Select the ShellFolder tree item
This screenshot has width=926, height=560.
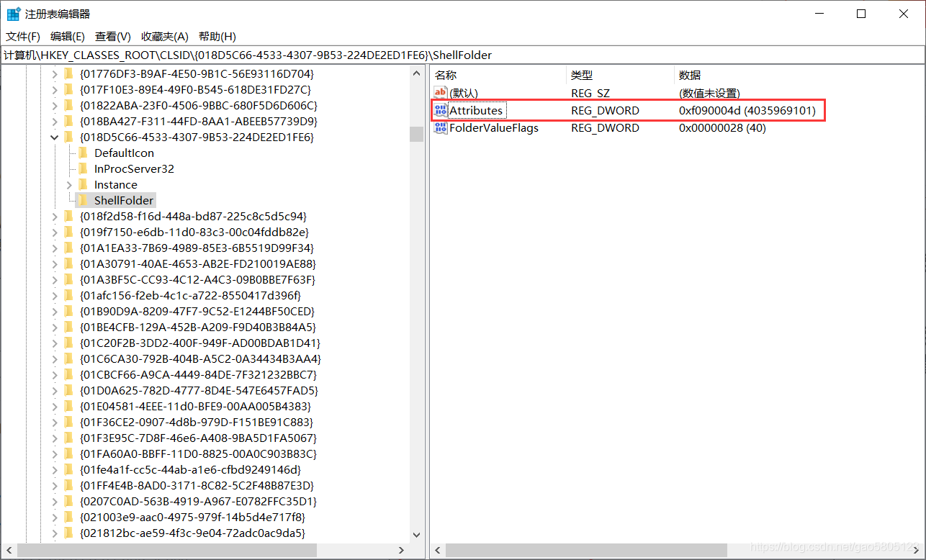point(124,200)
